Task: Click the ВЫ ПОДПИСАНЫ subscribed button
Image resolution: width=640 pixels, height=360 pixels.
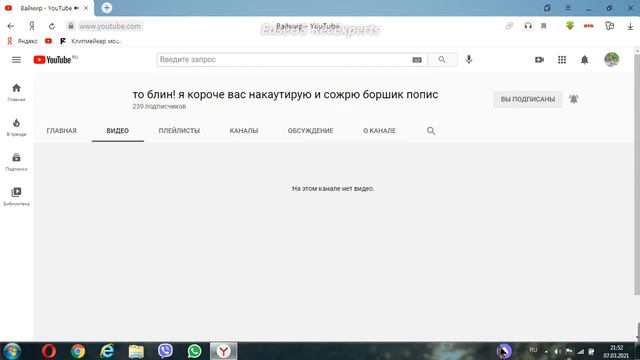Action: tap(528, 99)
